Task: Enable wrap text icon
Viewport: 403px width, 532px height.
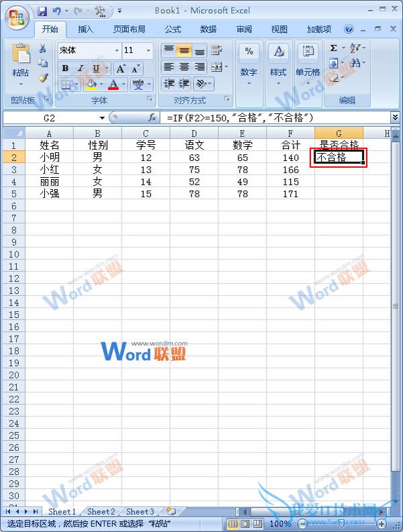Action: pos(216,50)
